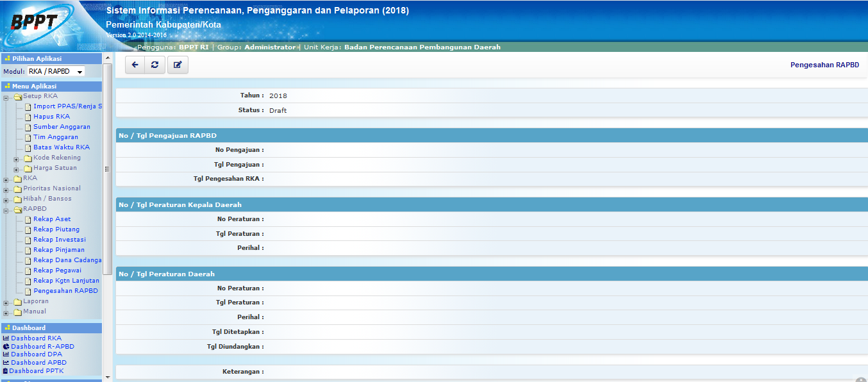The width and height of the screenshot is (868, 382).
Task: Open the Dashboard DPA link
Action: tap(37, 354)
